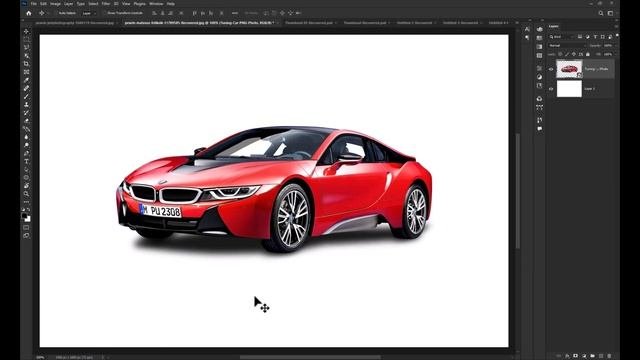Open the Normal blend mode dropdown

point(567,45)
